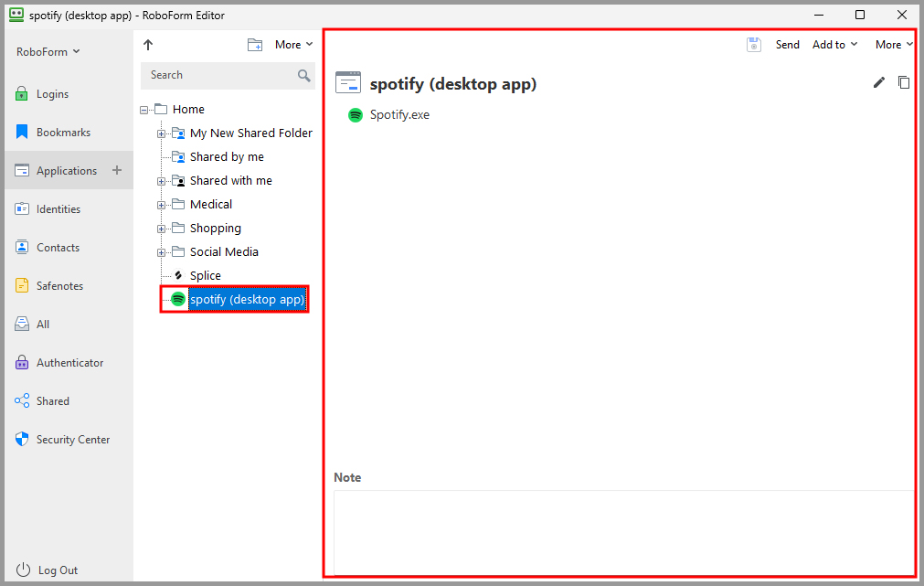The width and height of the screenshot is (924, 586).
Task: Click the spotify (desktop app) heading
Action: tap(453, 84)
